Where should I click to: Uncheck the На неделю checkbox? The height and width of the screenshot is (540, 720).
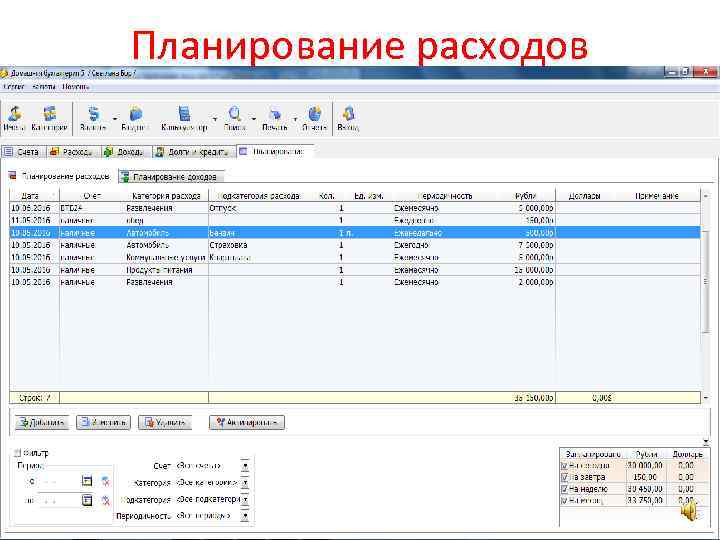pos(565,489)
